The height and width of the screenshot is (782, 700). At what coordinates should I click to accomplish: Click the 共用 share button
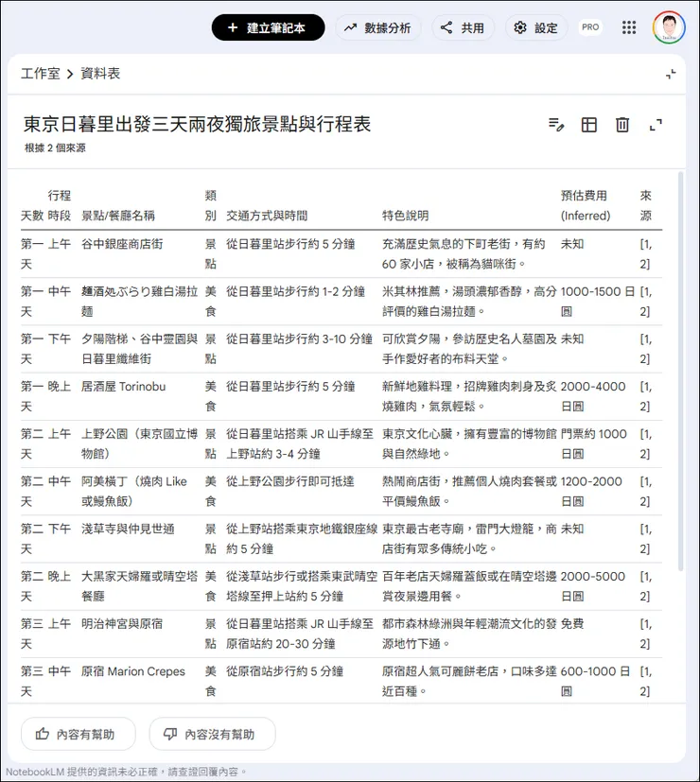click(463, 27)
